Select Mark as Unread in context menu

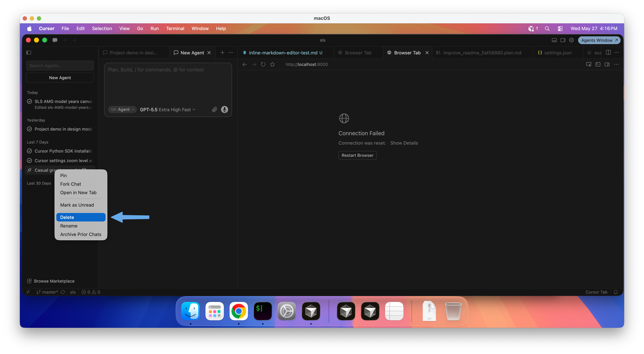point(81,205)
